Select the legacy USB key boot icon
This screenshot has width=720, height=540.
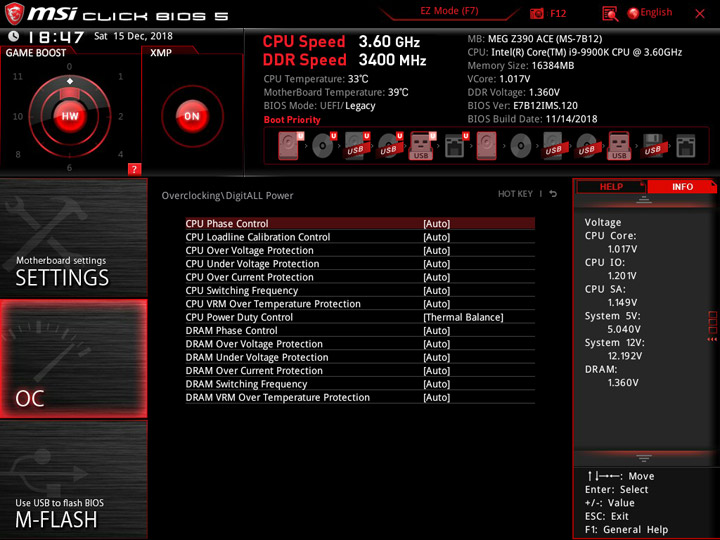619,146
